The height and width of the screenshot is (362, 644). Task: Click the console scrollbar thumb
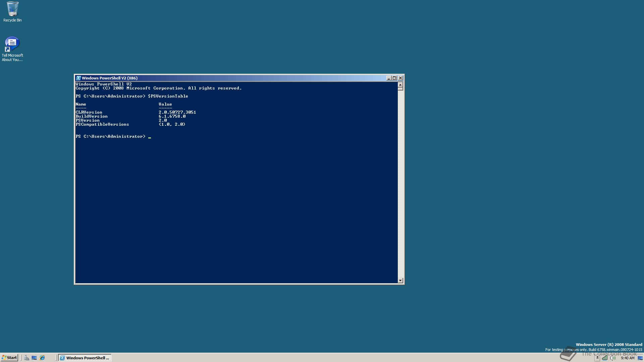(x=400, y=89)
